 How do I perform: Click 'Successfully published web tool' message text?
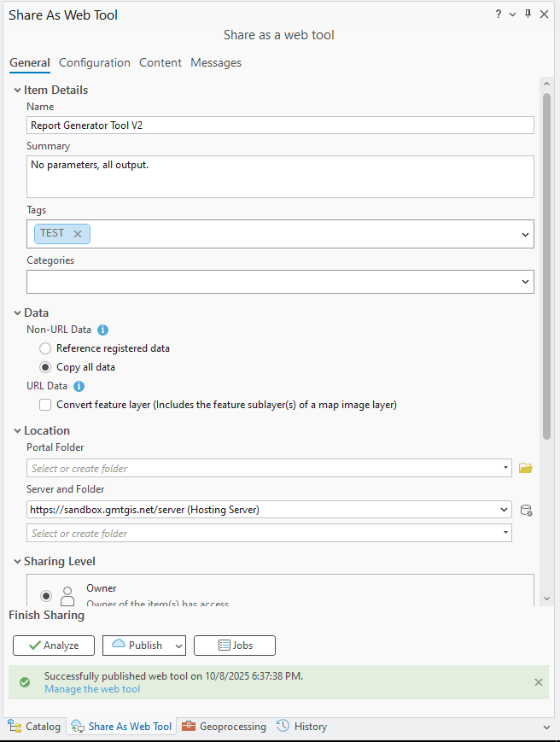[173, 676]
